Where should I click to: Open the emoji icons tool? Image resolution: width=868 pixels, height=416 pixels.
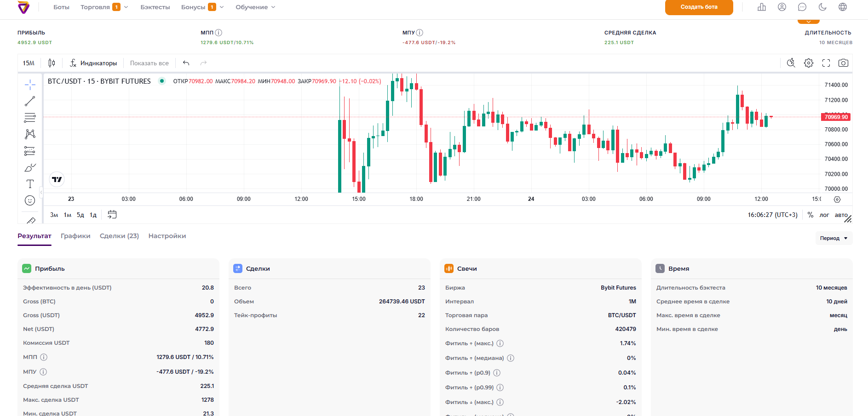pyautogui.click(x=30, y=200)
